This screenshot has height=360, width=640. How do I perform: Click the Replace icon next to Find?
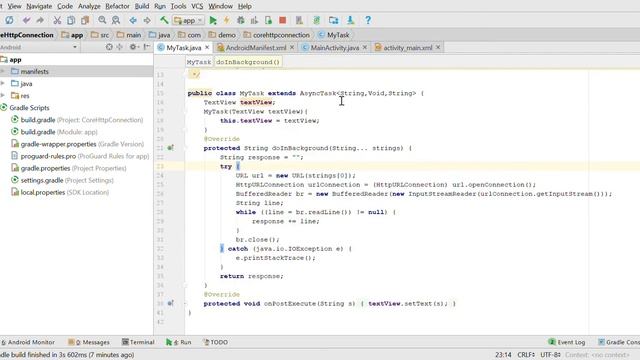tap(116, 20)
